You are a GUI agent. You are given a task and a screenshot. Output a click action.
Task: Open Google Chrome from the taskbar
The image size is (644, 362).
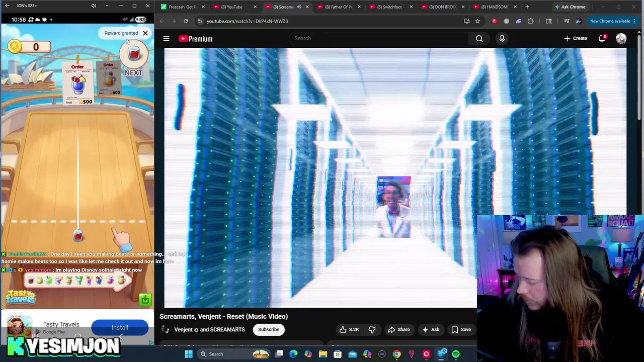coord(396,354)
